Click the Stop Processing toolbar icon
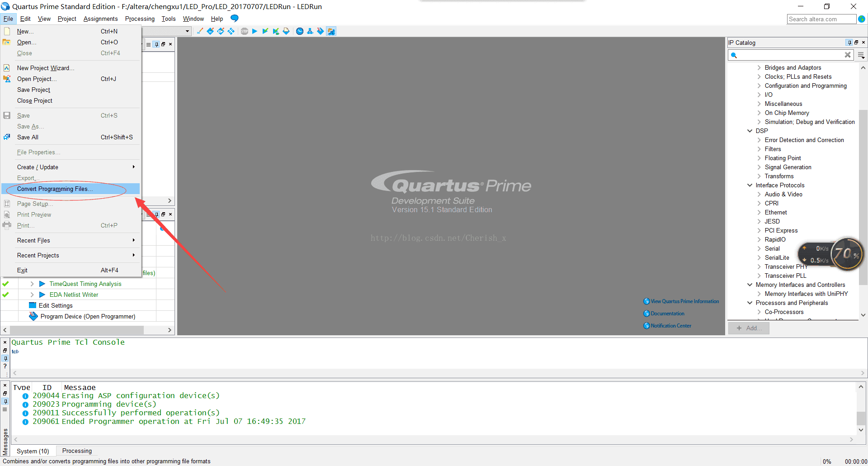Screen dimensions: 868x466 click(x=245, y=31)
